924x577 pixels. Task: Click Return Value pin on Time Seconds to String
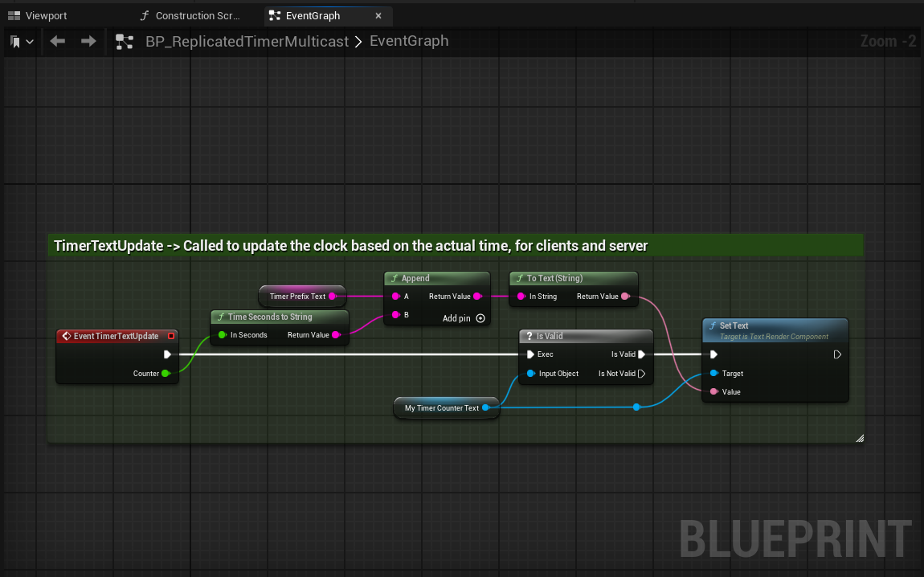337,335
